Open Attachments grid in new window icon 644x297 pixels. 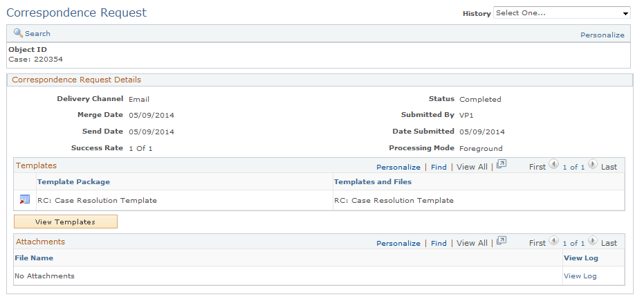(501, 241)
